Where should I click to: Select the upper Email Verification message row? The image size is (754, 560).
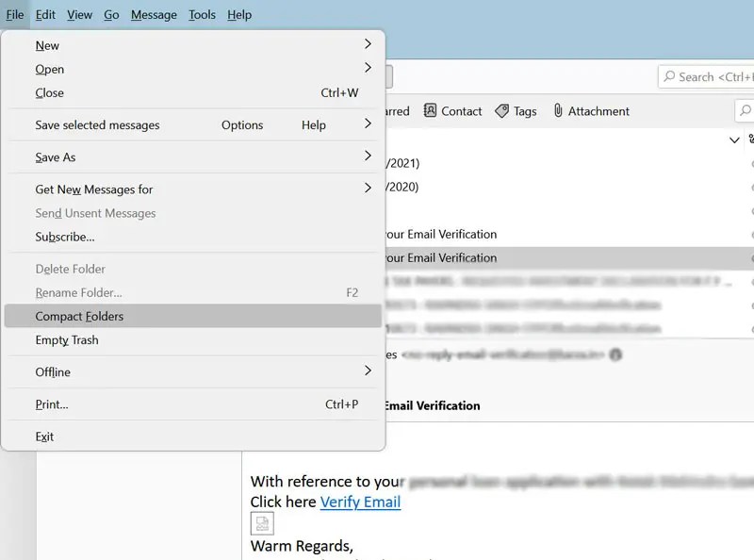coord(569,235)
